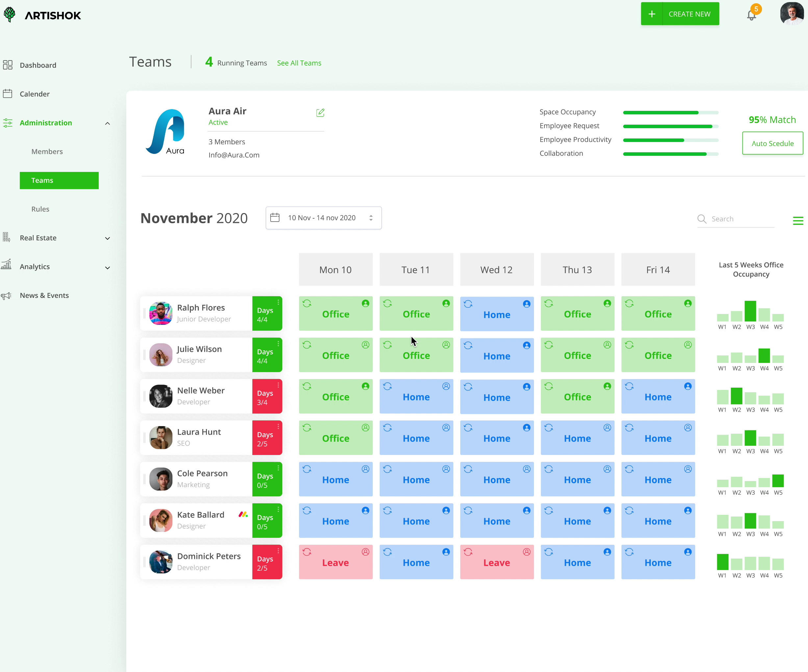Click Ralph Flores W3 occupancy bar
The image size is (808, 672).
750,311
